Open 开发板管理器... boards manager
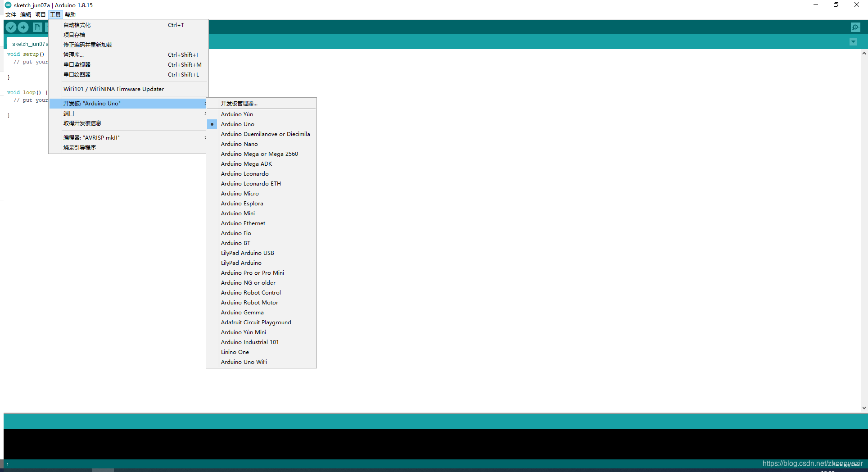Viewport: 868px width, 472px height. coord(261,103)
